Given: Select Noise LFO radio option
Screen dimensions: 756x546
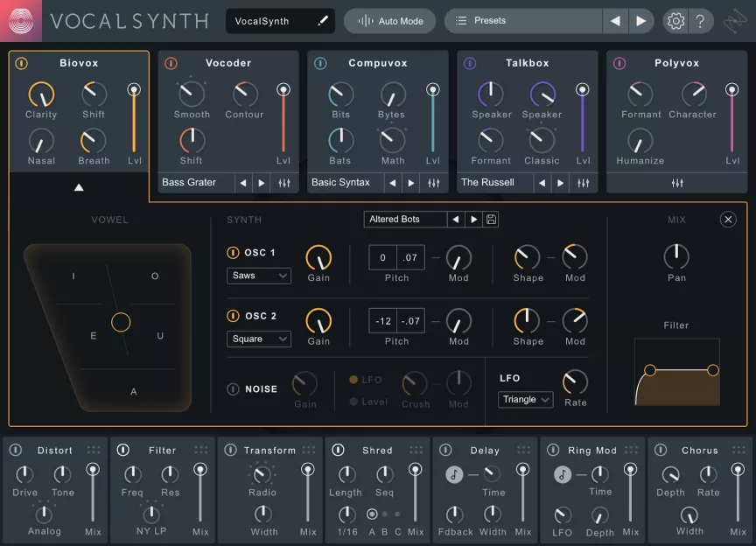Looking at the screenshot, I should [353, 380].
